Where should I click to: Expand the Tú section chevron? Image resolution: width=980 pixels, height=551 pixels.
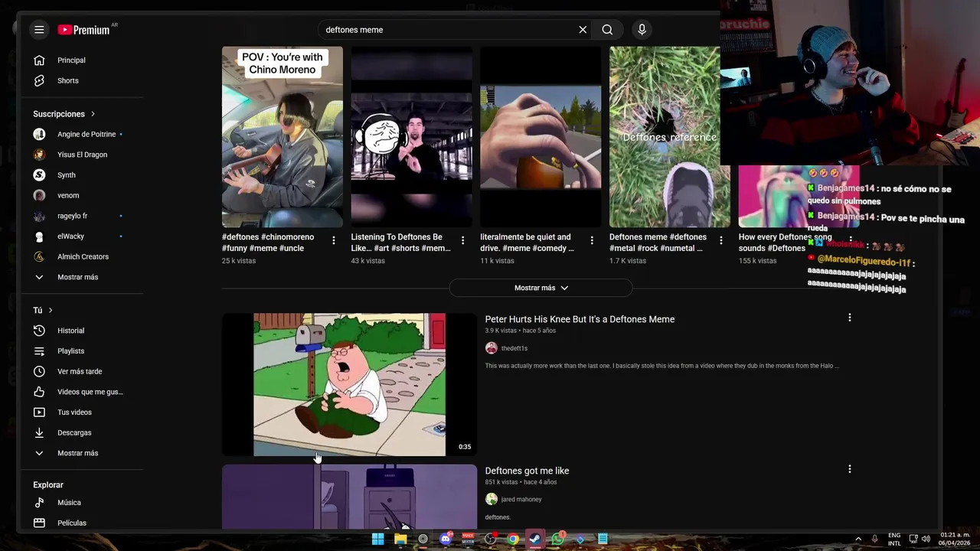[51, 310]
